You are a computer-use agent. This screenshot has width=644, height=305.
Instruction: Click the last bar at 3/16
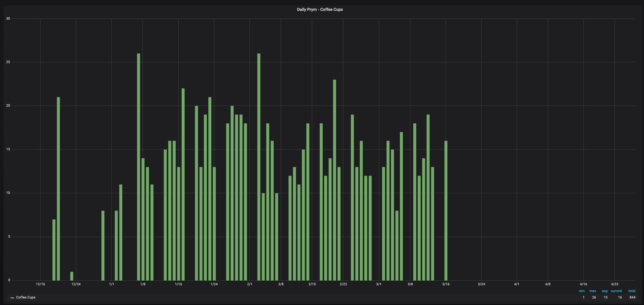click(x=446, y=211)
